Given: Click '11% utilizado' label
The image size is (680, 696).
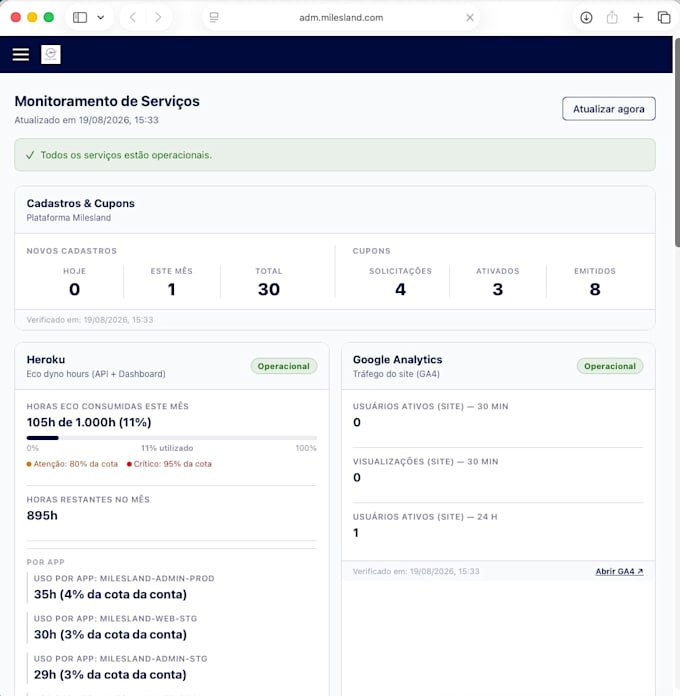Looking at the screenshot, I should 167,448.
